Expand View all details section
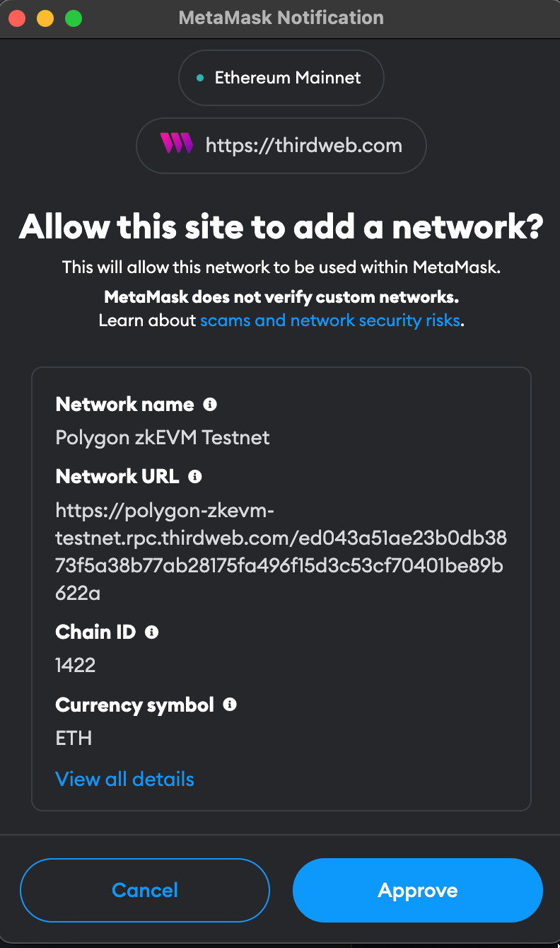 124,779
